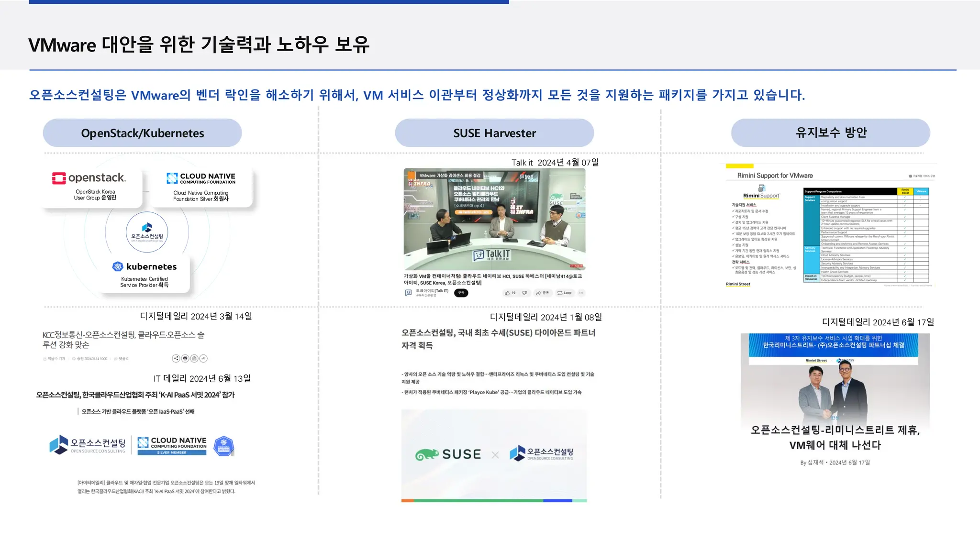The height and width of the screenshot is (551, 980).
Task: Click the Talk IT channel avatar icon
Action: [408, 293]
